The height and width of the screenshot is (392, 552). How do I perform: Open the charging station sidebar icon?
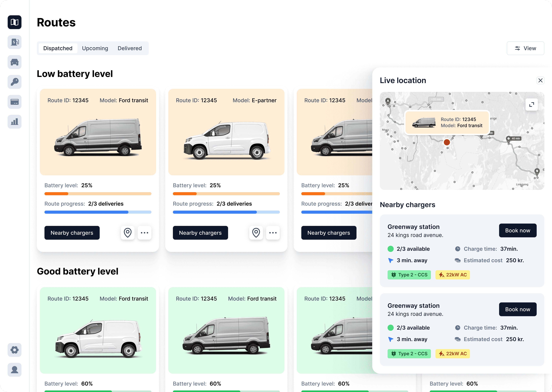(14, 42)
